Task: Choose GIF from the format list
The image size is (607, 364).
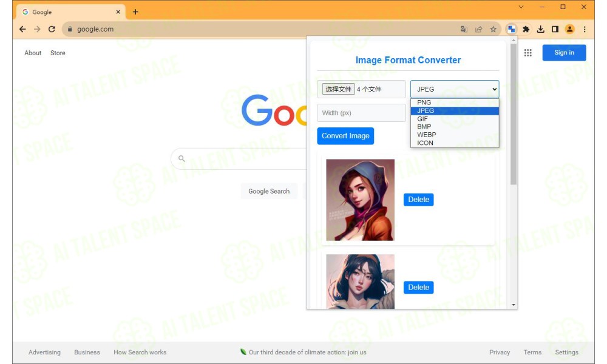Action: tap(455, 119)
